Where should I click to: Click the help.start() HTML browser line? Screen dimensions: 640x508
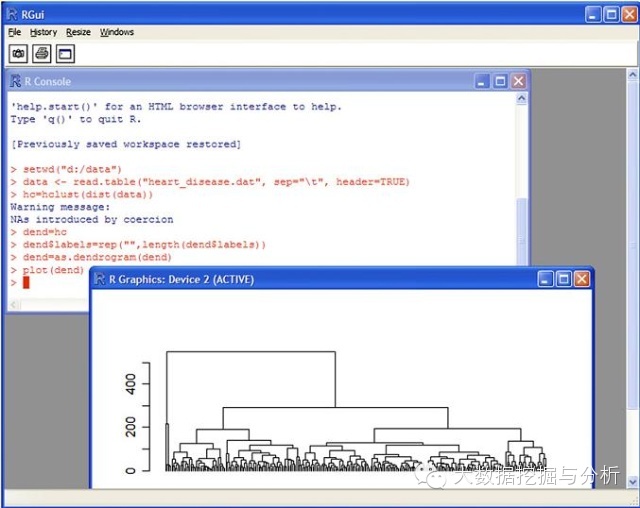[x=176, y=107]
